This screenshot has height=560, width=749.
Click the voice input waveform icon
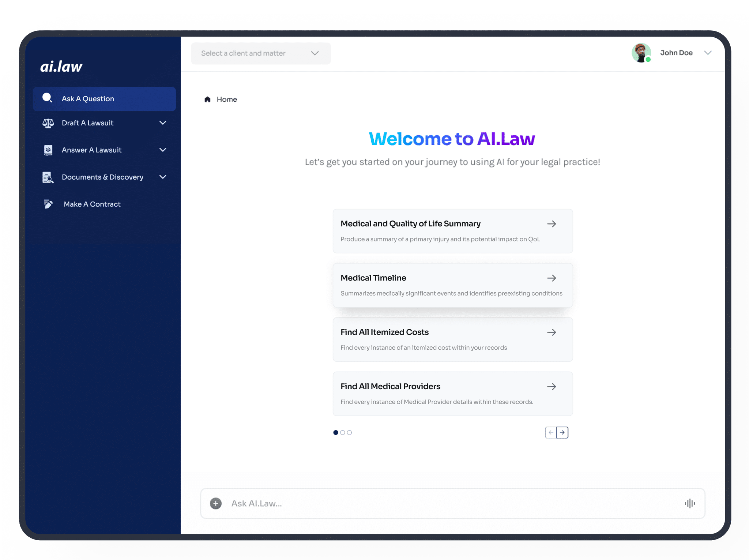[x=689, y=503]
